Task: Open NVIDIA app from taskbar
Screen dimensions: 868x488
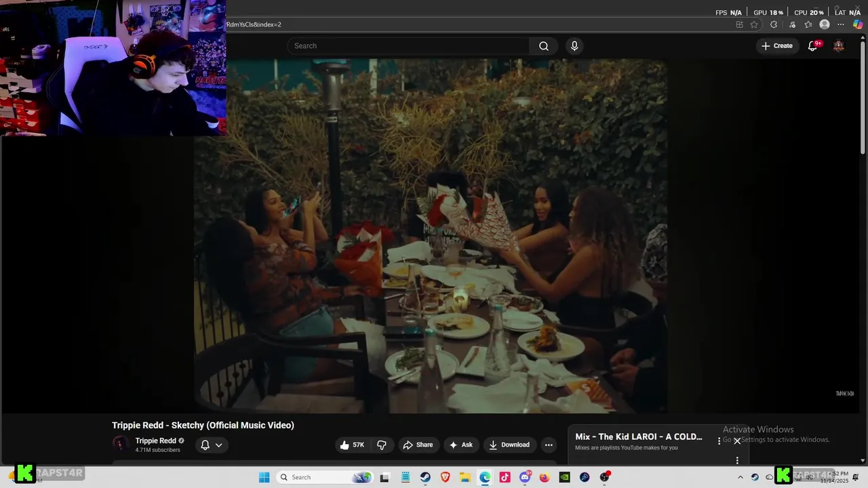Action: point(564,477)
